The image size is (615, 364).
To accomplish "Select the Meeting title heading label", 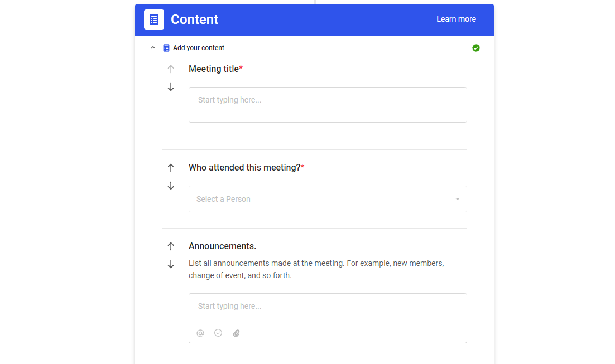I will click(213, 69).
